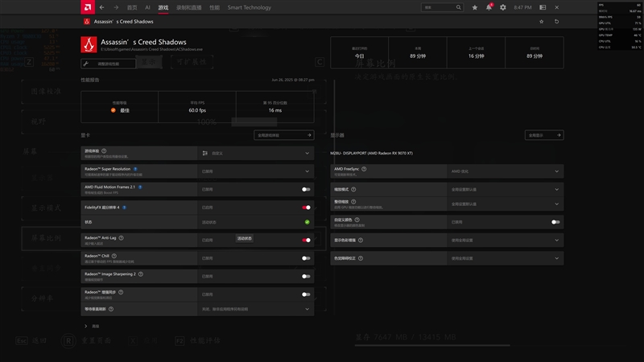Click the clock showing 8:47 PM

(x=522, y=7)
